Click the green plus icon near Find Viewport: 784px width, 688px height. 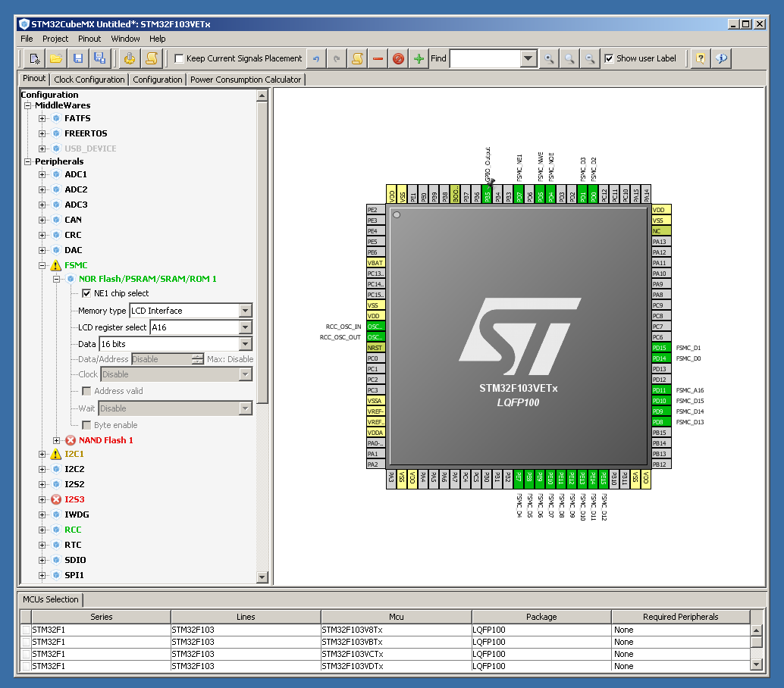419,58
